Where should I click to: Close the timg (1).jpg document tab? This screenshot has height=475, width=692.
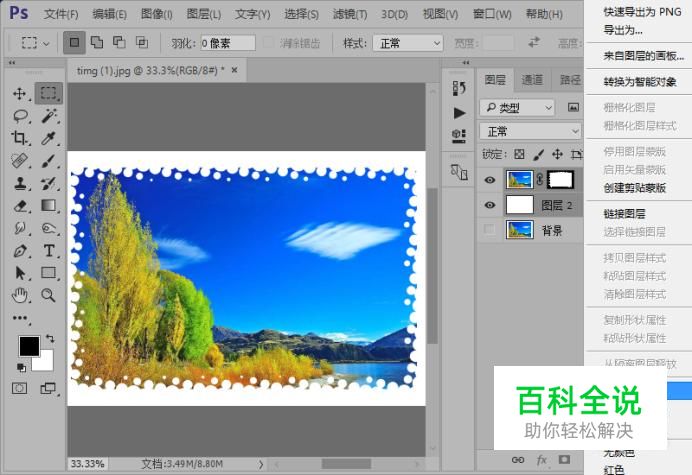(235, 70)
